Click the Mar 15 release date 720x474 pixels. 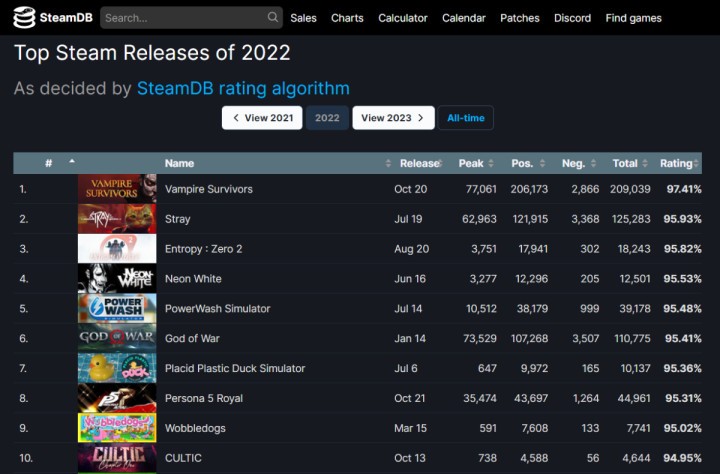pos(411,428)
